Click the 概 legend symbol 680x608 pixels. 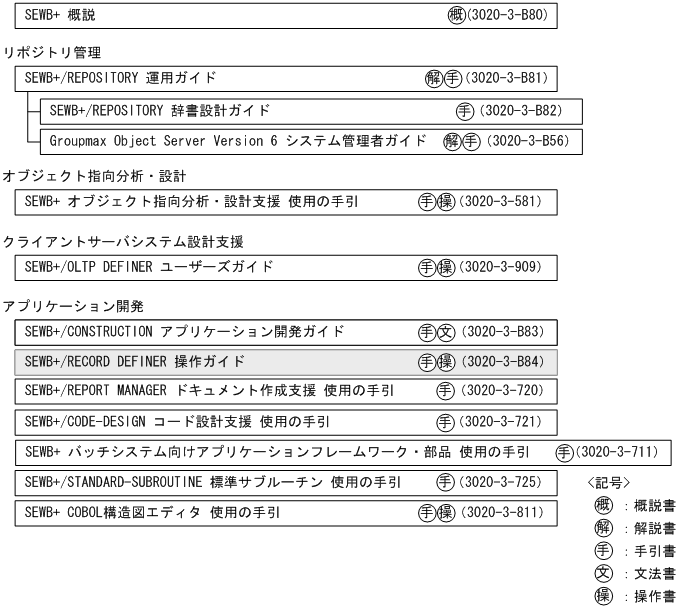[x=603, y=505]
